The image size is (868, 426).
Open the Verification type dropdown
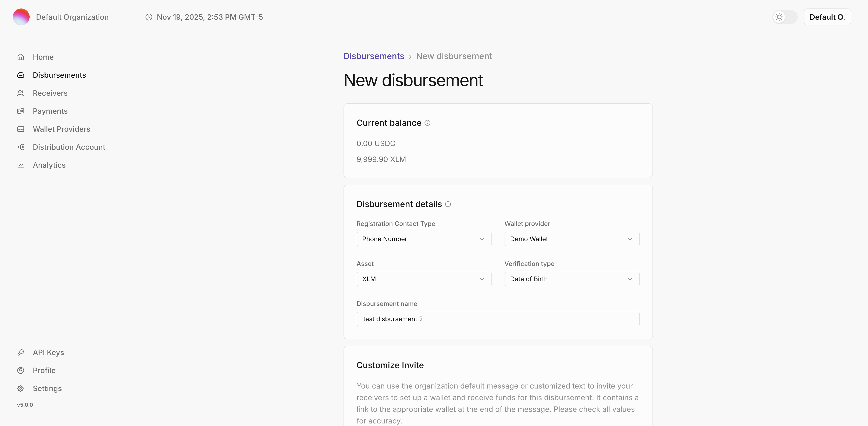click(572, 279)
